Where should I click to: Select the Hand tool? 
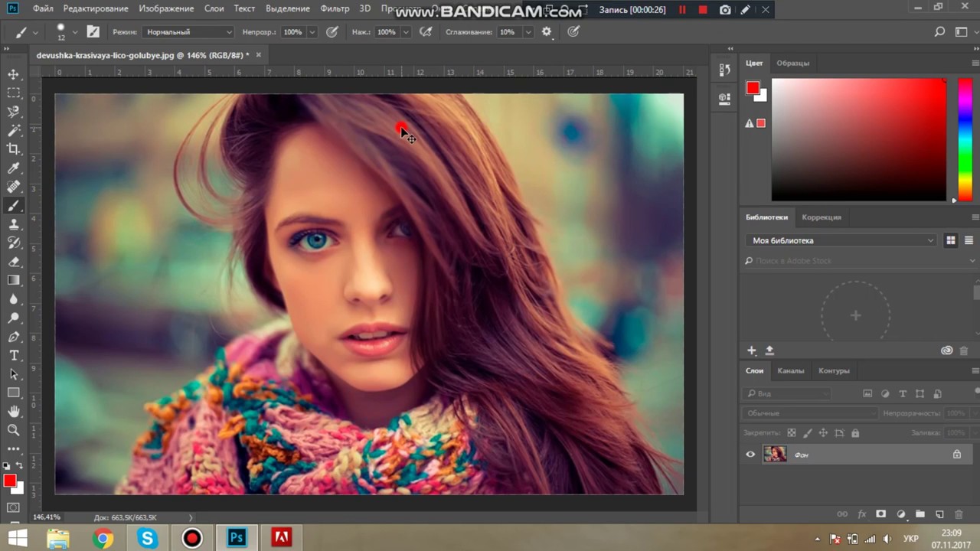click(14, 412)
